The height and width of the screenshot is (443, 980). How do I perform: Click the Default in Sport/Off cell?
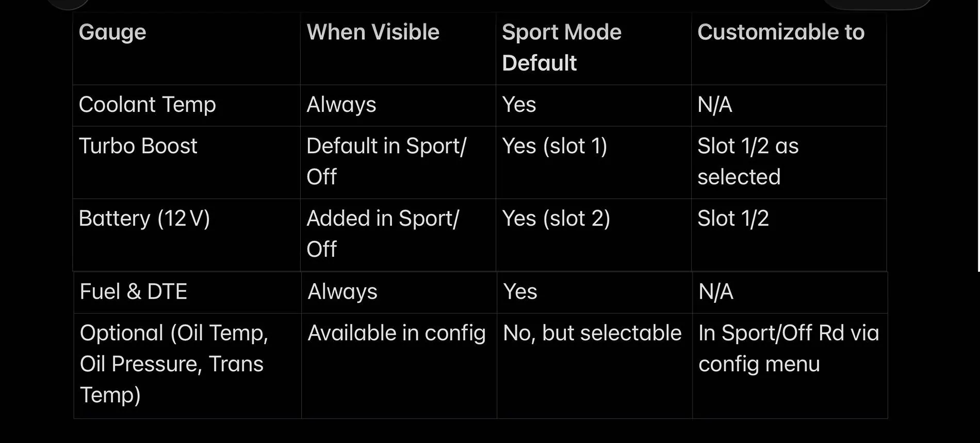(386, 161)
